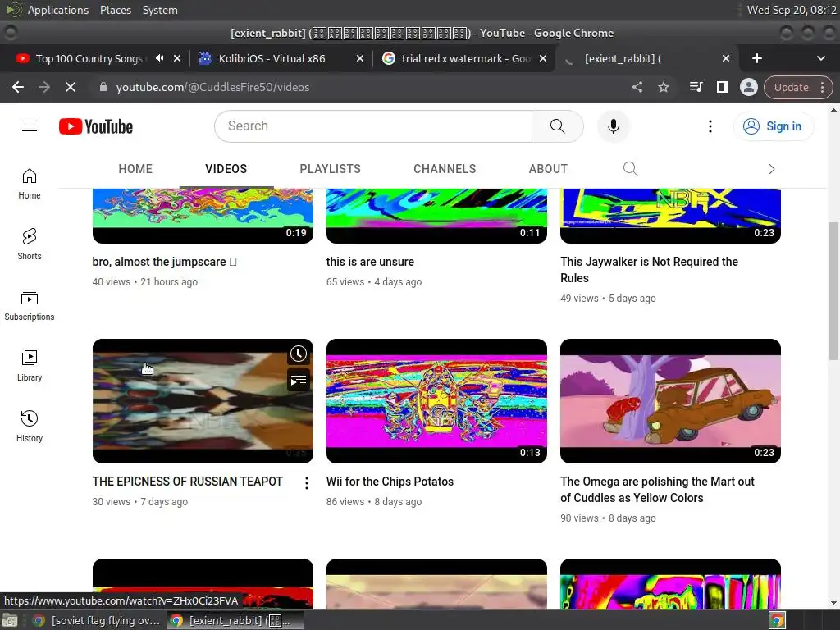Add Russian Teapot video to queue
The width and height of the screenshot is (840, 630).
(299, 381)
